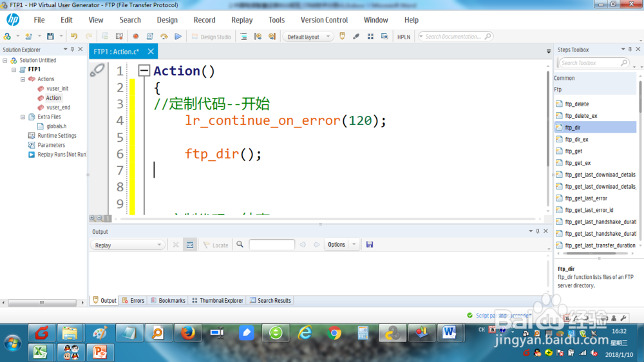Click the Output word-wrap view icon
644x362 pixels.
pyautogui.click(x=190, y=245)
